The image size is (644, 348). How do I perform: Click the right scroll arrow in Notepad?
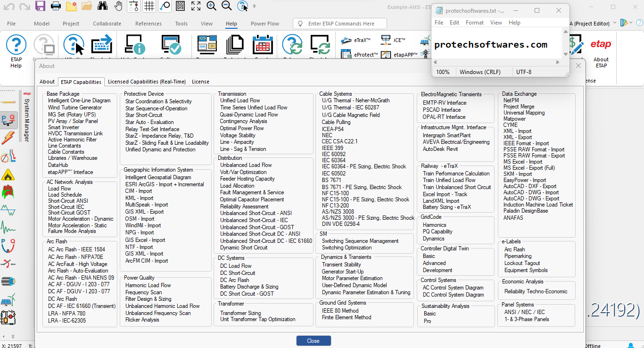(x=559, y=62)
